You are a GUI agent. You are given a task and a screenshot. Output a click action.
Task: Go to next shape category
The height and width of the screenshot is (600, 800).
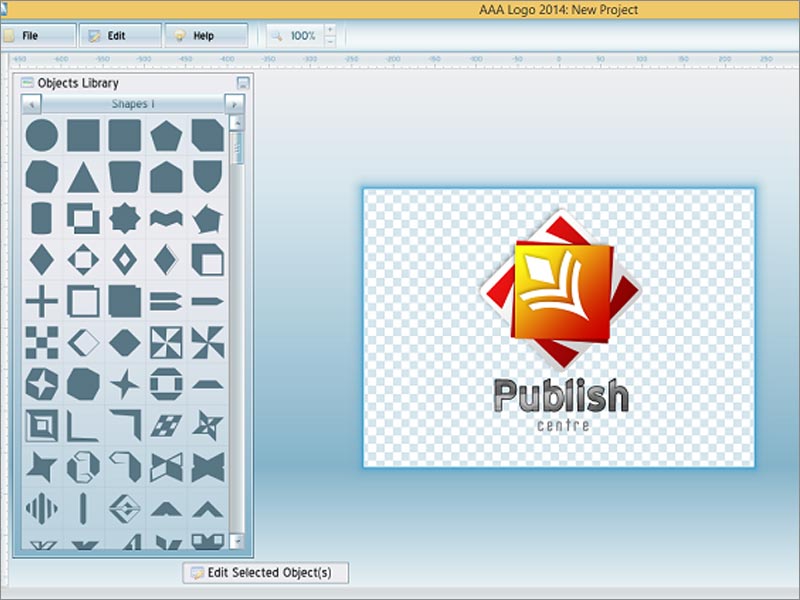click(x=233, y=104)
